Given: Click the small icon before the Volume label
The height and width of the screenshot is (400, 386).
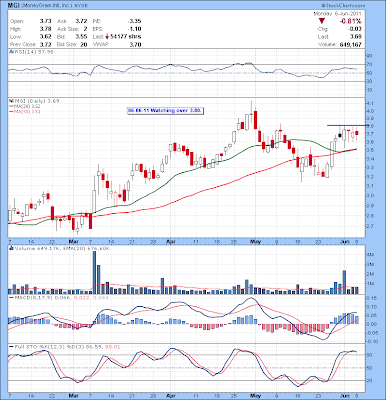Looking at the screenshot, I should tap(10, 248).
